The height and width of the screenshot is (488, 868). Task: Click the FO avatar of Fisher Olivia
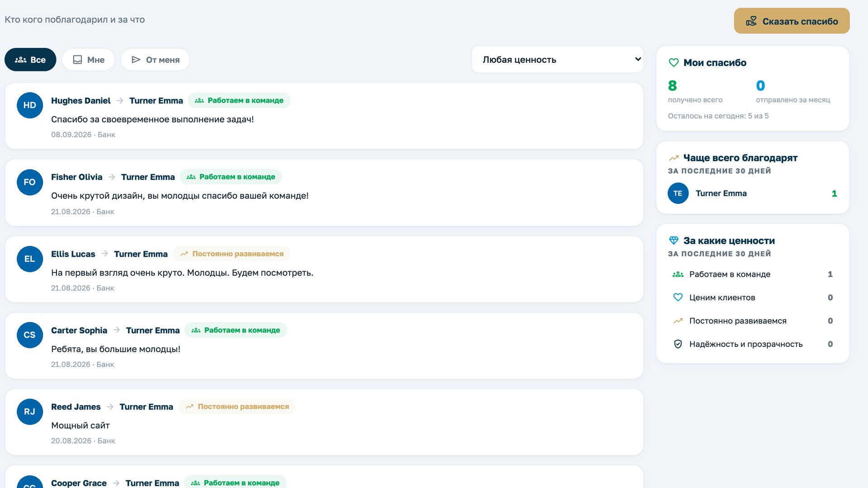pyautogui.click(x=30, y=182)
